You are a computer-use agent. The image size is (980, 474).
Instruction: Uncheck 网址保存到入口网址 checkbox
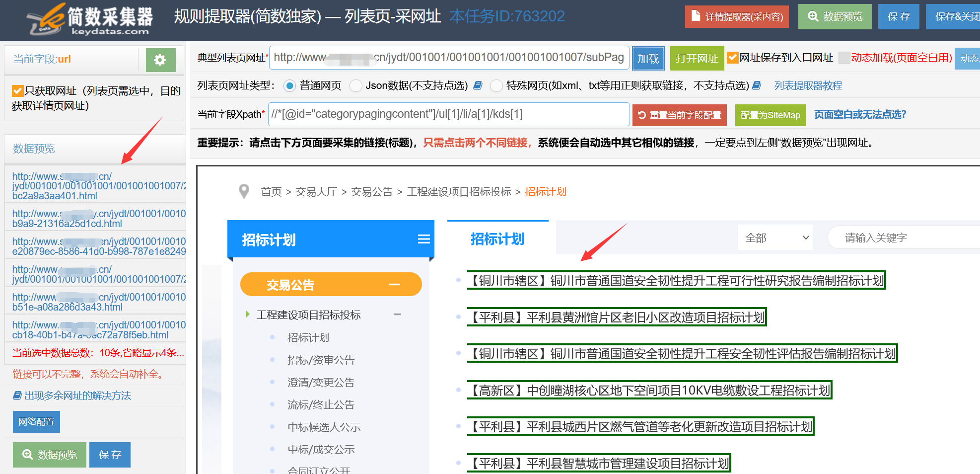click(732, 58)
